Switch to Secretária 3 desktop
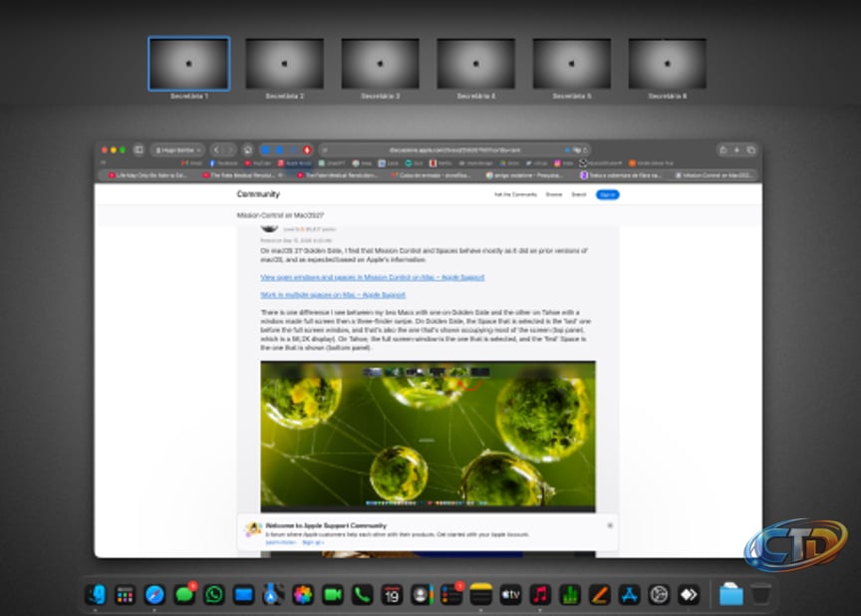861x616 pixels. coord(380,64)
